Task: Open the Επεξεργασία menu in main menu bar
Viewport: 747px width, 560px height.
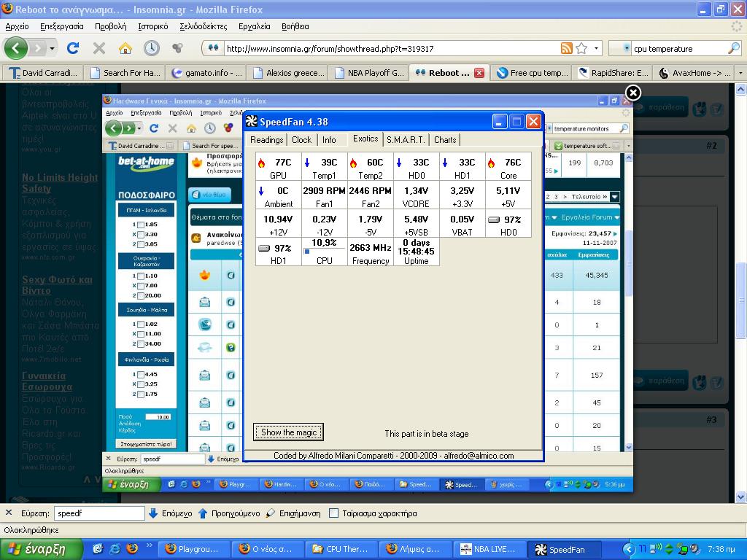Action: coord(62,26)
